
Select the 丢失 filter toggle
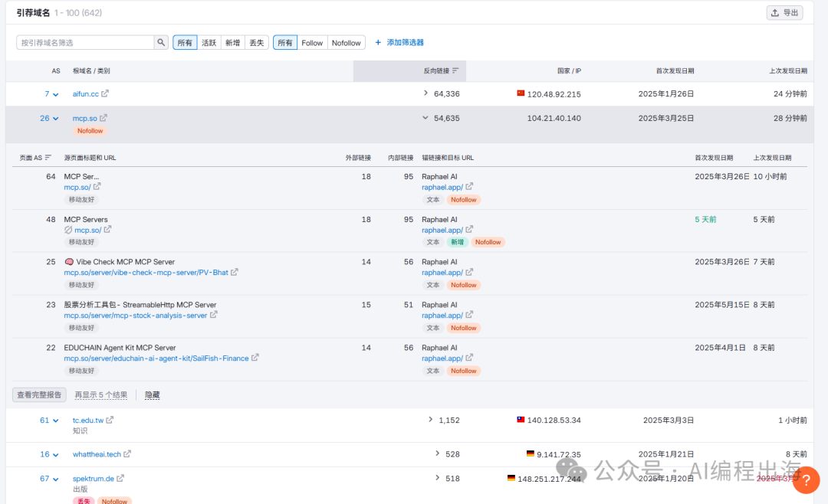pos(255,43)
